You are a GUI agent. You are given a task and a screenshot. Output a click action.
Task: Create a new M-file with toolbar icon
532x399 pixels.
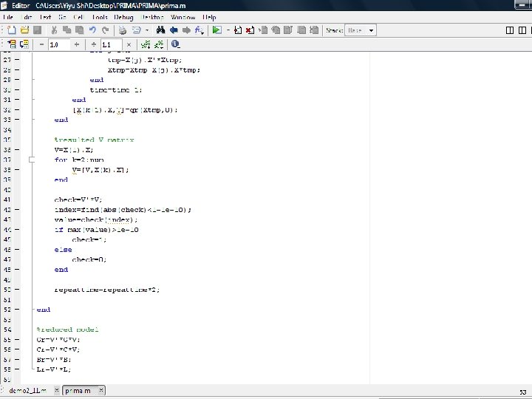[x=12, y=30]
